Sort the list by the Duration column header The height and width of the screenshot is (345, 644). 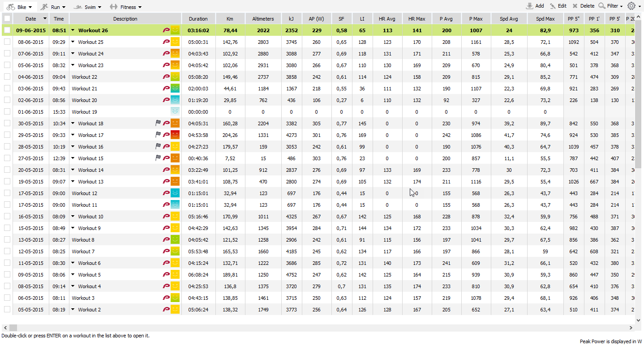198,19
